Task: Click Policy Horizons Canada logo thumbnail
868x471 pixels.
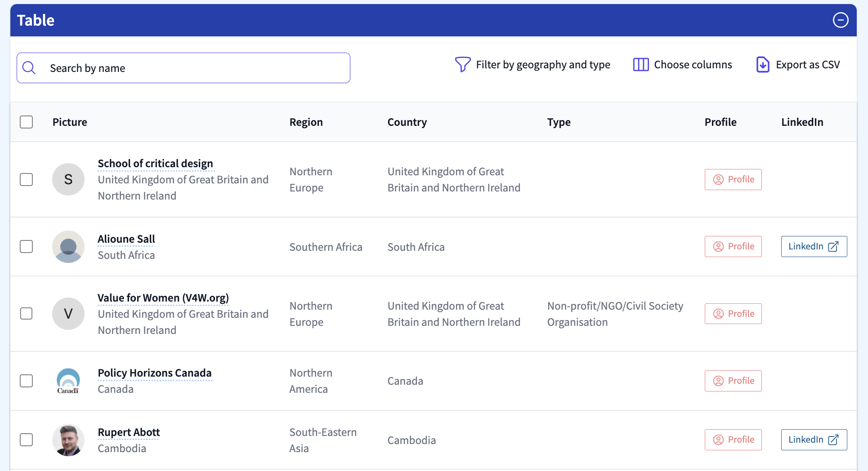Action: (x=68, y=381)
